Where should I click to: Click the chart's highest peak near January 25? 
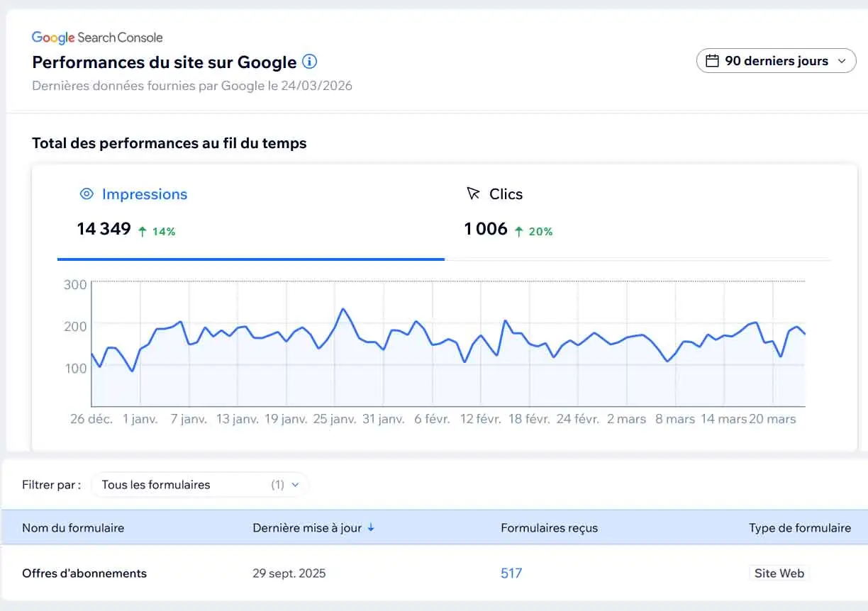click(344, 309)
